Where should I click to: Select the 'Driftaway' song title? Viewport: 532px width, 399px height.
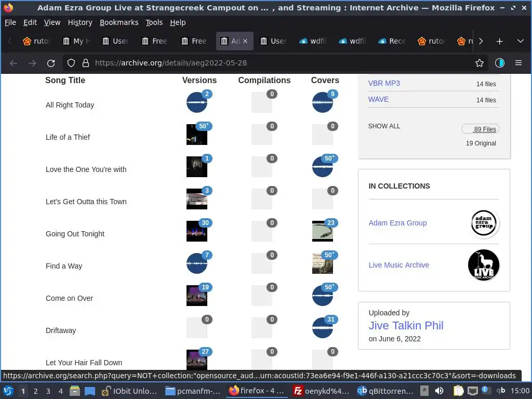tap(61, 330)
